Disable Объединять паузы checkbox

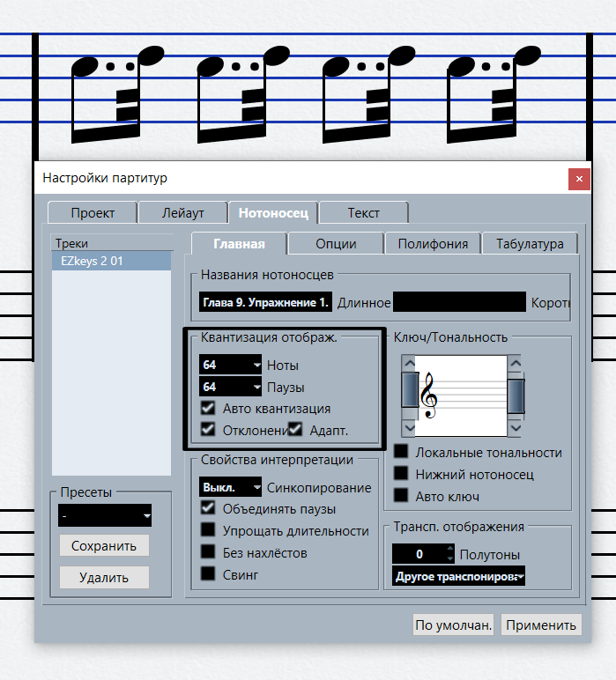click(x=208, y=508)
